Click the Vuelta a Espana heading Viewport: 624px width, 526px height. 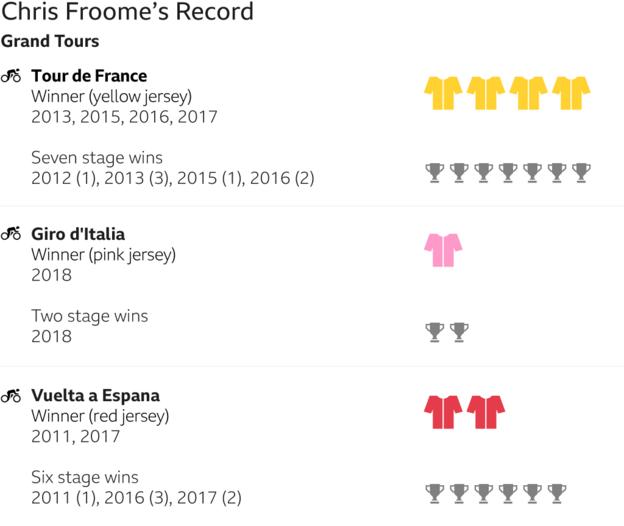96,395
